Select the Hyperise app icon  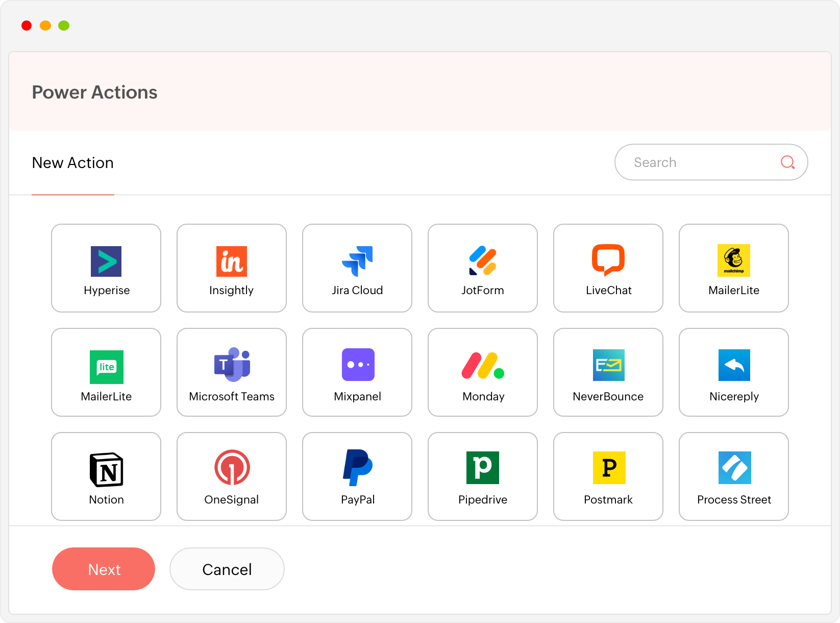tap(106, 261)
